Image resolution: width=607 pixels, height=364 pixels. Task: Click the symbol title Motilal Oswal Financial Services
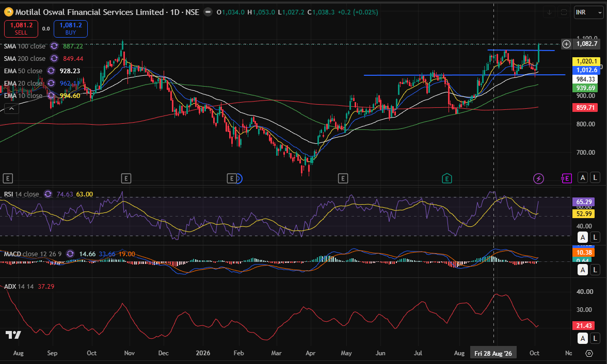point(89,12)
